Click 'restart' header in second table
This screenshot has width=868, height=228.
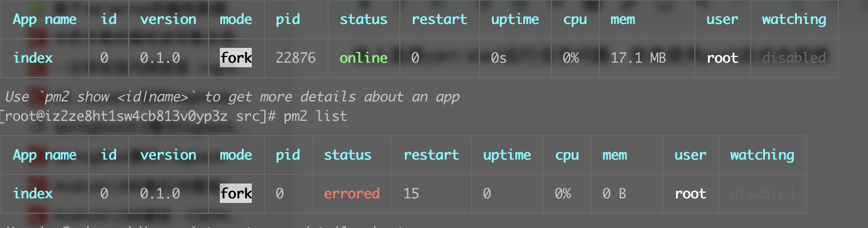coord(431,155)
